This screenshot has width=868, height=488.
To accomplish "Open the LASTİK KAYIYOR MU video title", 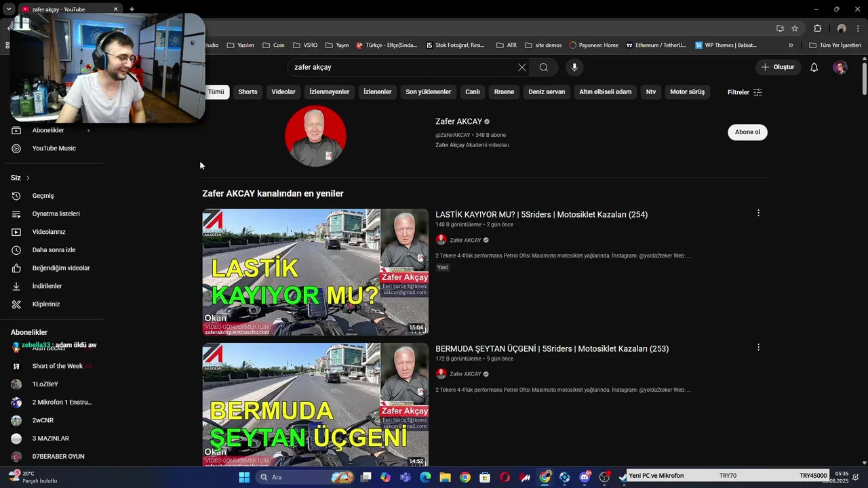I will [541, 214].
